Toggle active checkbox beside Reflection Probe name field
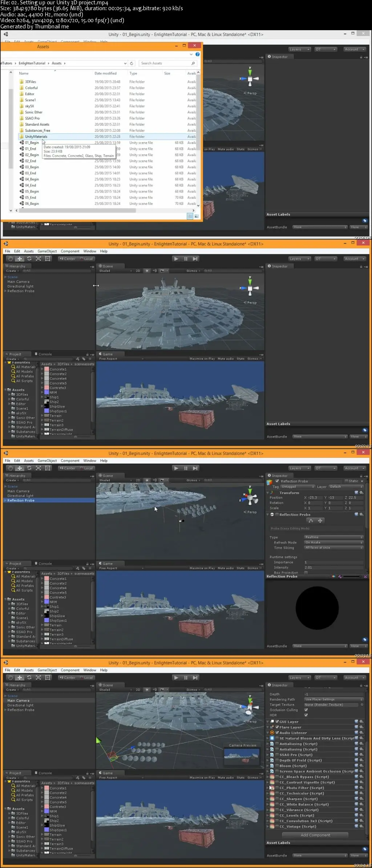This screenshot has width=372, height=868. 277,481
